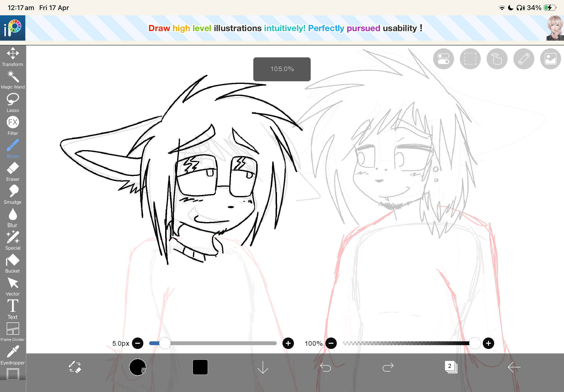This screenshot has height=392, width=564.
Task: Open the black color swatch
Action: point(200,367)
